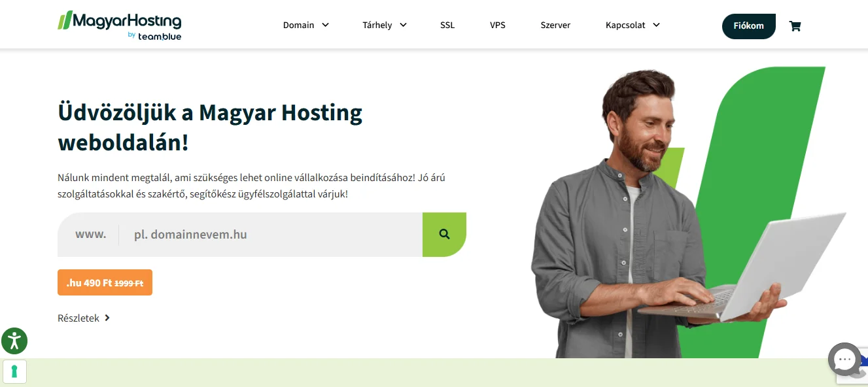Click the heading Üdvözöljük a Magyar Hosting weboldalán
This screenshot has height=387, width=868.
tap(210, 127)
